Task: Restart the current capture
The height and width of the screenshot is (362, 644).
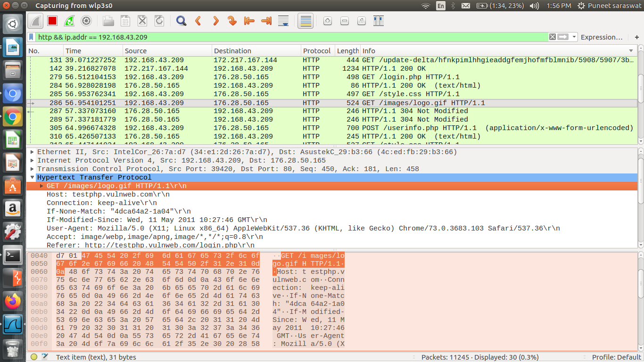Action: 69,21
